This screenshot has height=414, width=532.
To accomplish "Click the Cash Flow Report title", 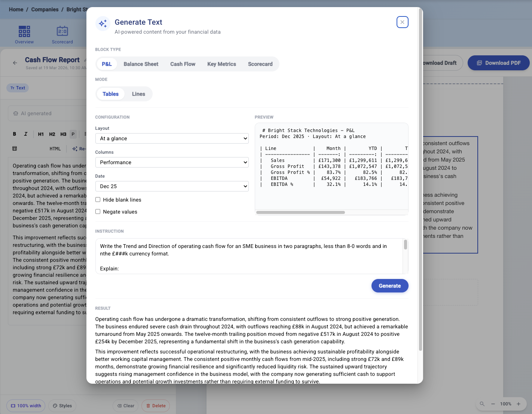I will coord(52,60).
